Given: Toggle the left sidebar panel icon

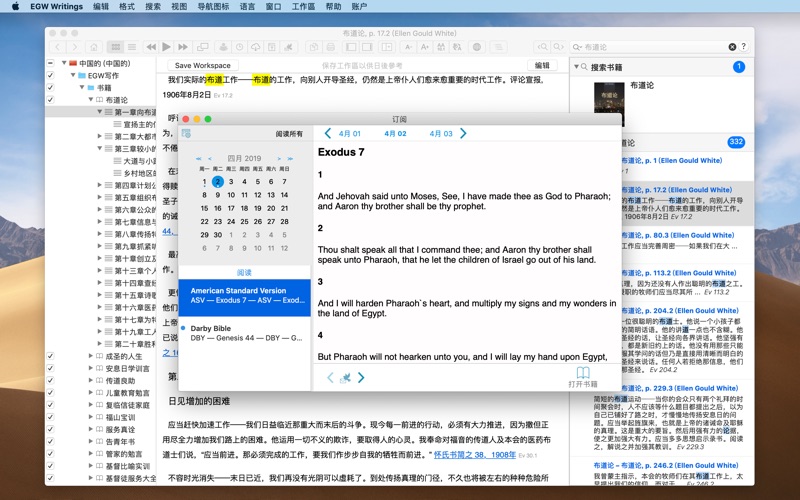Looking at the screenshot, I should (351, 47).
